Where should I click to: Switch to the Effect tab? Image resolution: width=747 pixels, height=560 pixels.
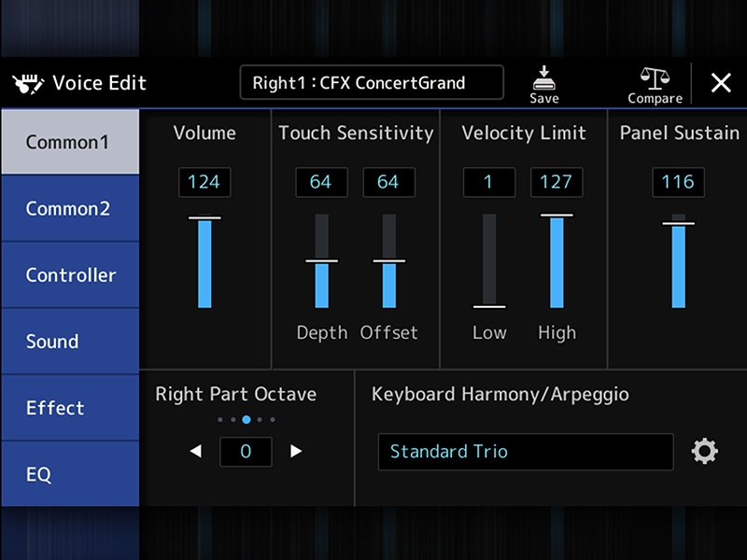click(x=70, y=408)
